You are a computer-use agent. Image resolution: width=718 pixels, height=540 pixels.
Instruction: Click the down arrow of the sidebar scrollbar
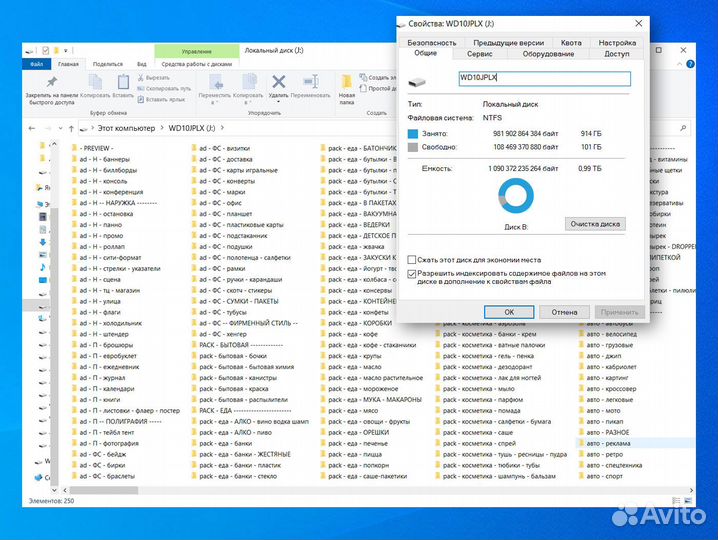pos(54,490)
